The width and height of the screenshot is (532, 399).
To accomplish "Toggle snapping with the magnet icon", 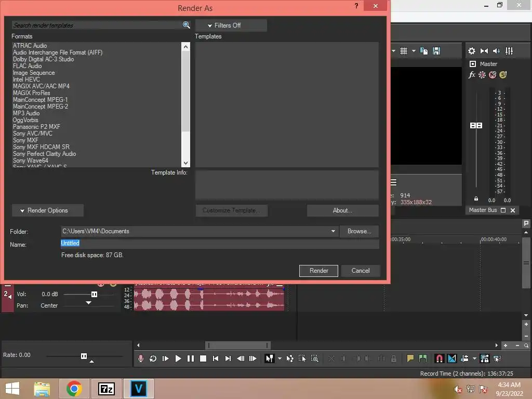I will pyautogui.click(x=440, y=358).
